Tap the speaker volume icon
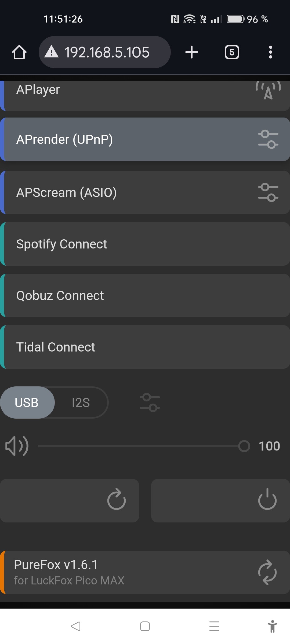Screen dimensions: 290x644 (17, 446)
